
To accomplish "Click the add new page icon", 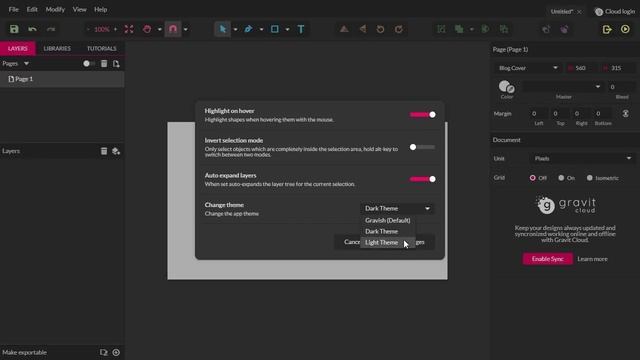I will tap(116, 64).
